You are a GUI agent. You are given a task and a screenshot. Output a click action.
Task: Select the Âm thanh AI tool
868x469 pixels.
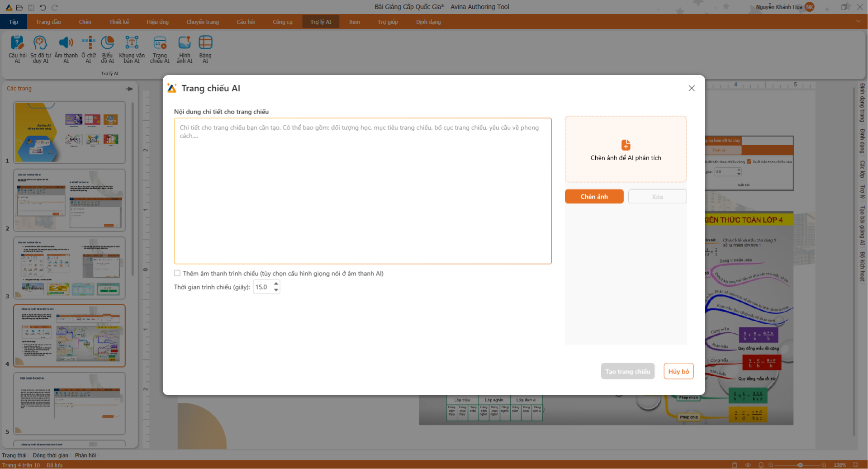66,49
